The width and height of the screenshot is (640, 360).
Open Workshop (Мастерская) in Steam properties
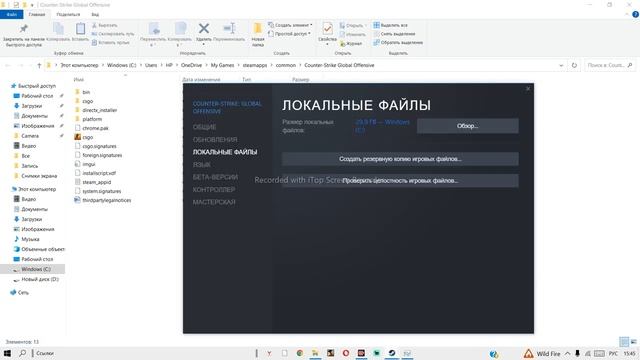pyautogui.click(x=214, y=202)
